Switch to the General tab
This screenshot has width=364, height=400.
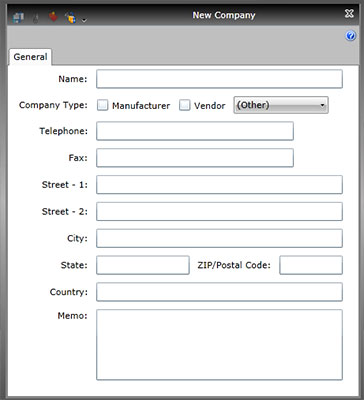pyautogui.click(x=30, y=57)
